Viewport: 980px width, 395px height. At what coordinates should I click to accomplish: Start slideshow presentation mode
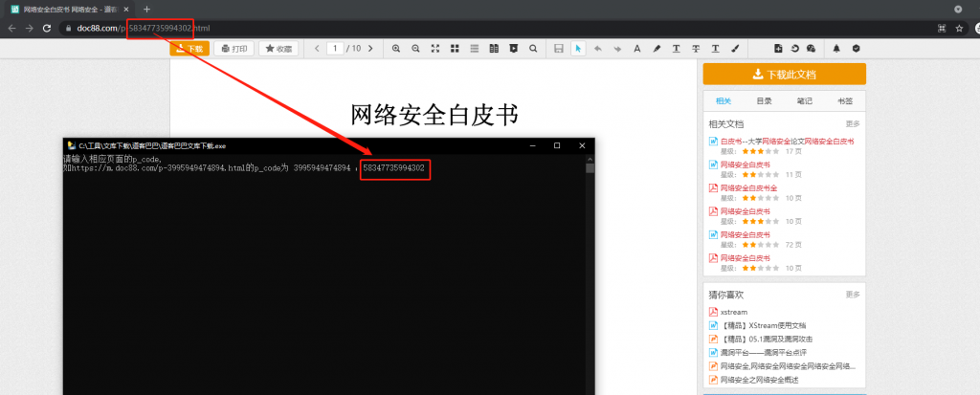[x=513, y=49]
